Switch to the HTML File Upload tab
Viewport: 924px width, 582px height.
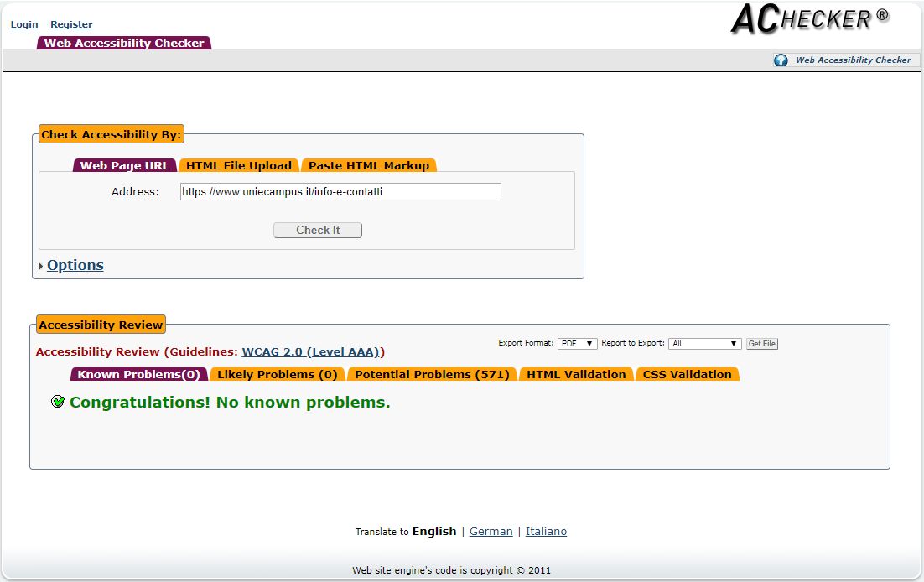coord(239,166)
